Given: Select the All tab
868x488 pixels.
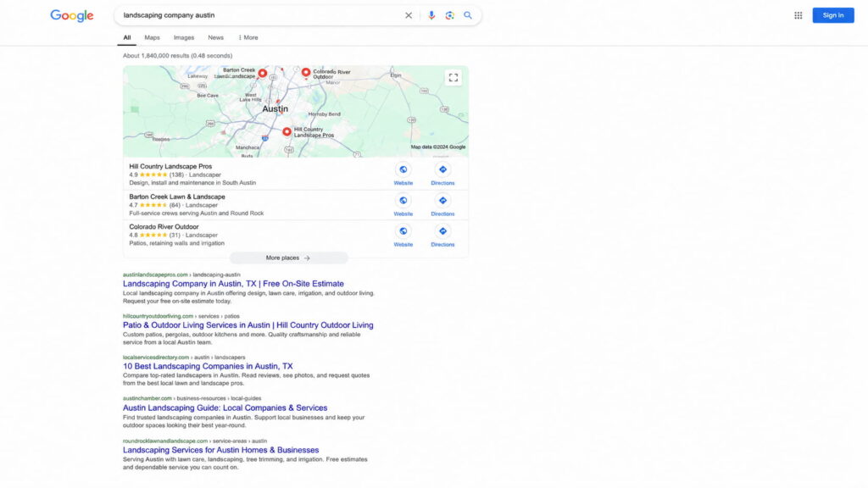Looking at the screenshot, I should (x=127, y=37).
